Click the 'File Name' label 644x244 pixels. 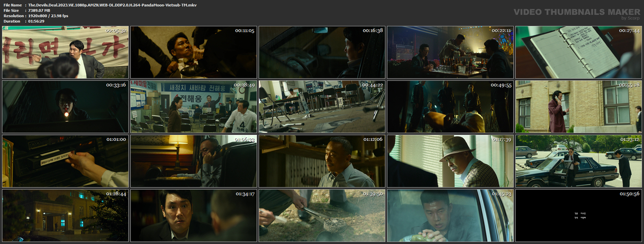(13, 5)
